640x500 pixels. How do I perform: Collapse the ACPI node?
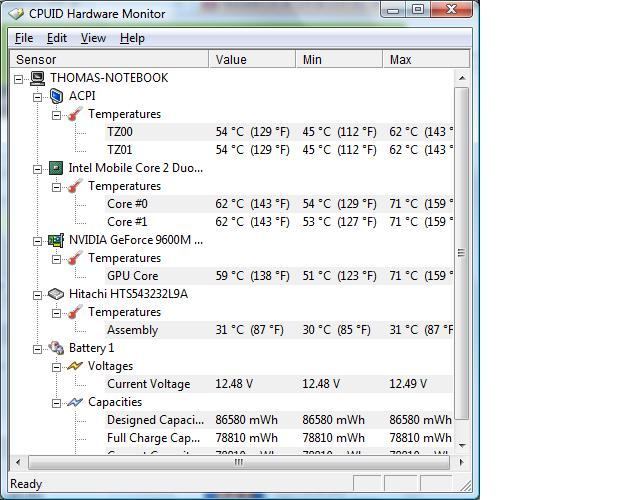tap(38, 97)
